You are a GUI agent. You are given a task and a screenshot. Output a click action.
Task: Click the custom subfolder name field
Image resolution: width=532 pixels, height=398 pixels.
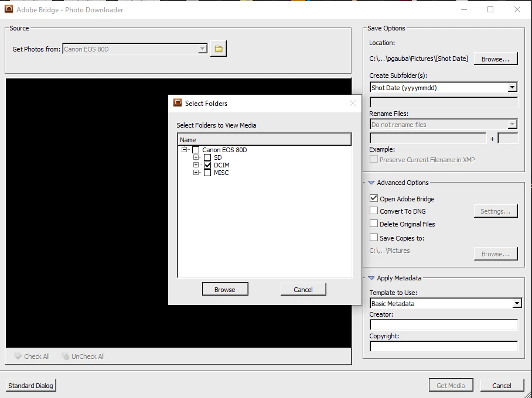click(444, 102)
